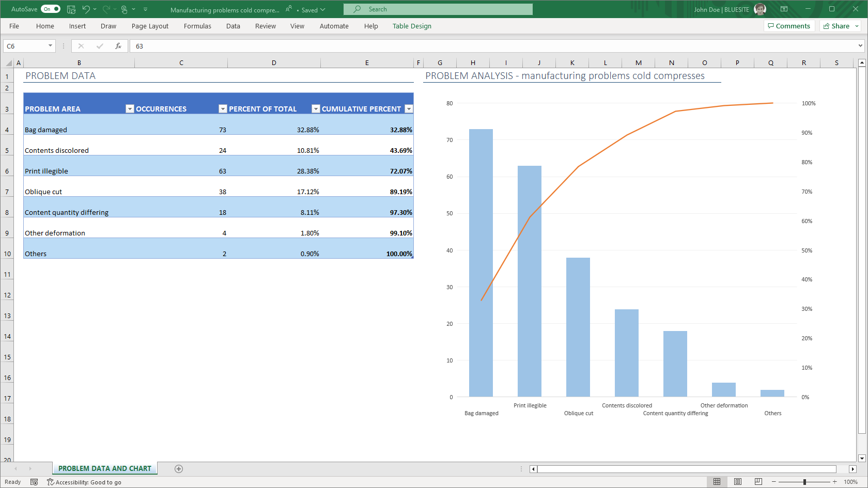Open the File menu
Image resolution: width=868 pixels, height=488 pixels.
coord(14,26)
